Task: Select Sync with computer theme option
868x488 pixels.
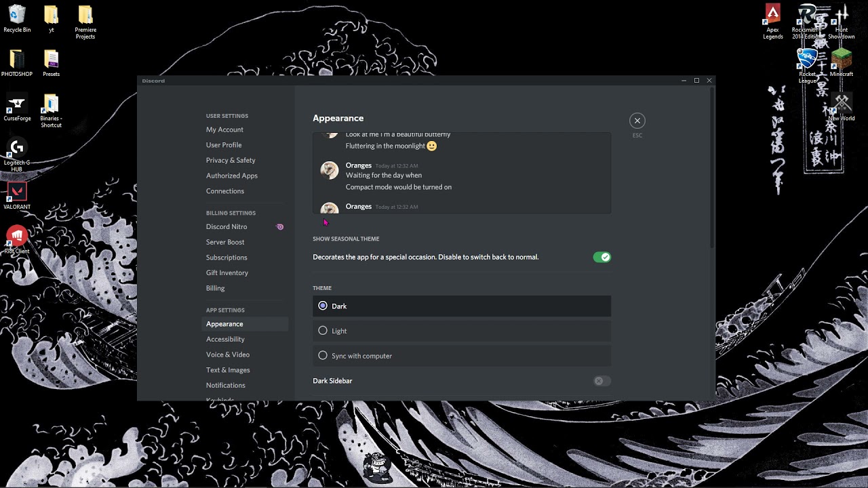Action: [x=462, y=355]
